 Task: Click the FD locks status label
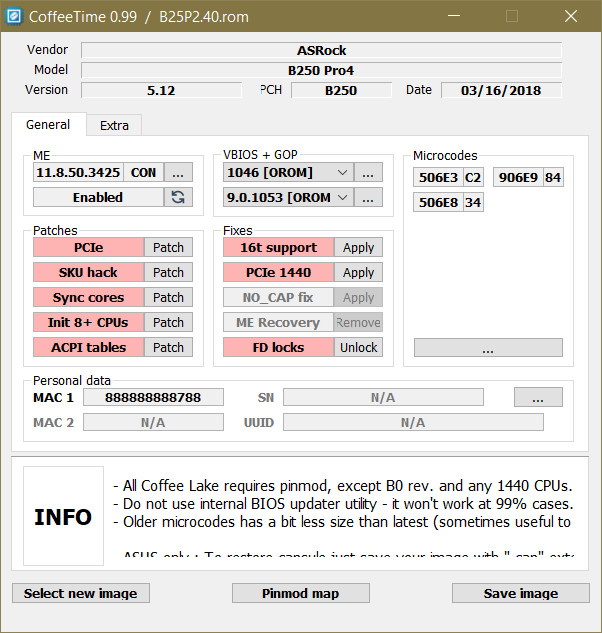point(279,347)
